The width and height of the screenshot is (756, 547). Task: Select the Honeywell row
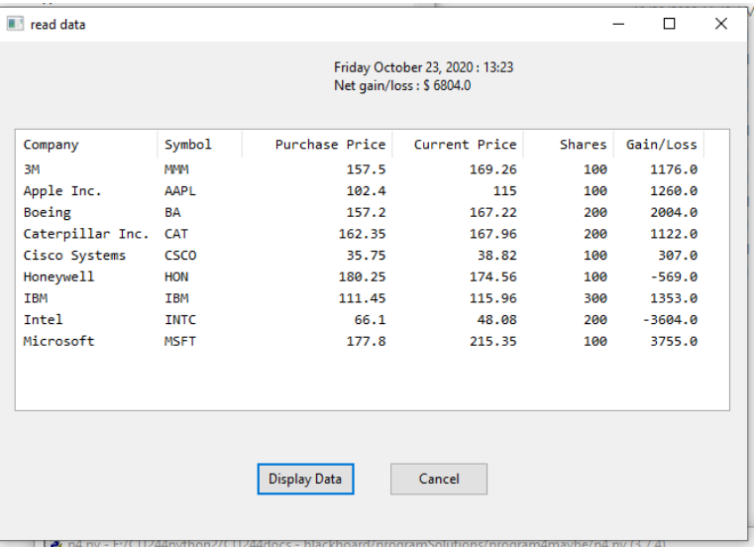(x=361, y=276)
